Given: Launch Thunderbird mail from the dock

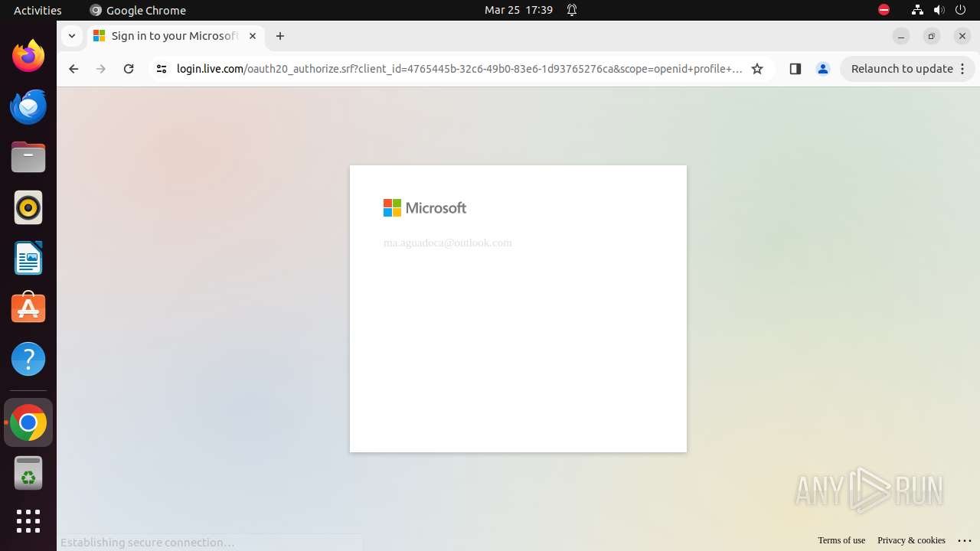Looking at the screenshot, I should tap(28, 106).
